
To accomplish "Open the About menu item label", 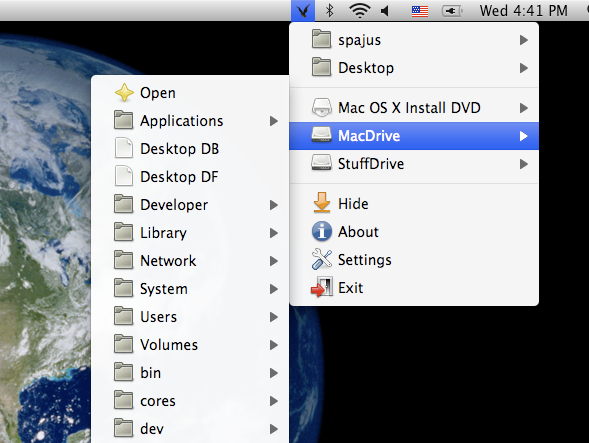I will pyautogui.click(x=358, y=232).
